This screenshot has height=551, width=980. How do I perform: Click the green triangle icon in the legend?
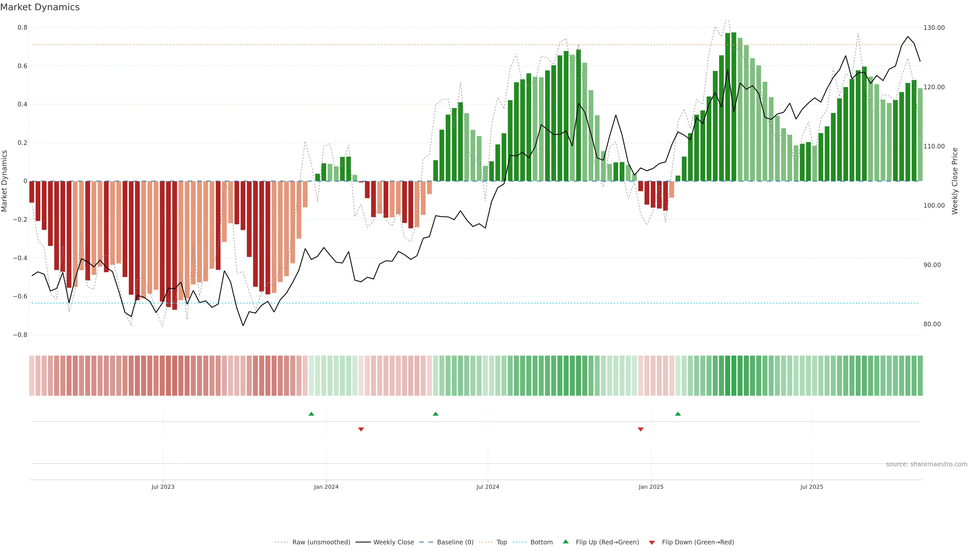(x=566, y=542)
